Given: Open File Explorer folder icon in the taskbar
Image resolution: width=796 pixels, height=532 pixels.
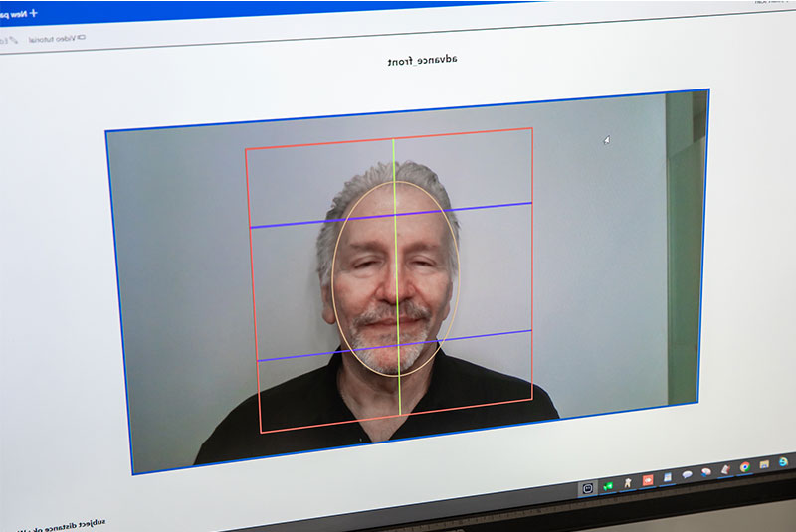Looking at the screenshot, I should 764,464.
